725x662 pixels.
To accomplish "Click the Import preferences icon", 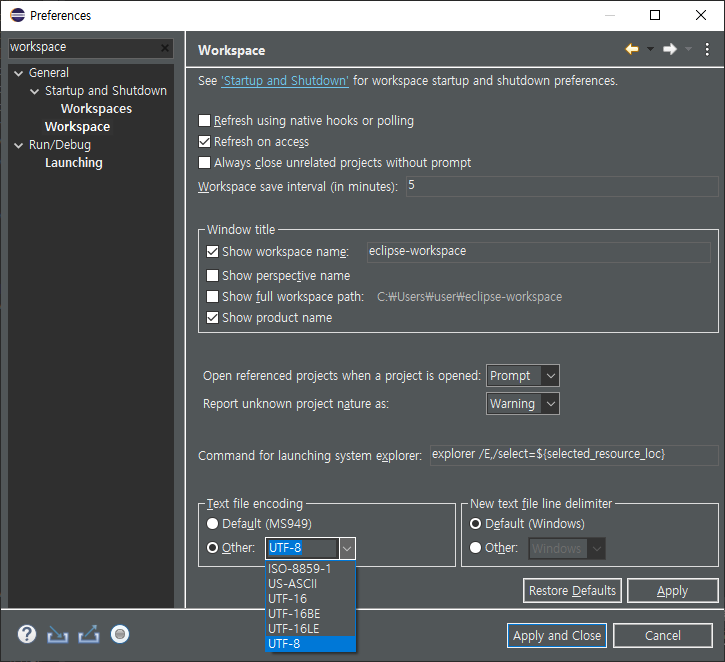I will 58,635.
